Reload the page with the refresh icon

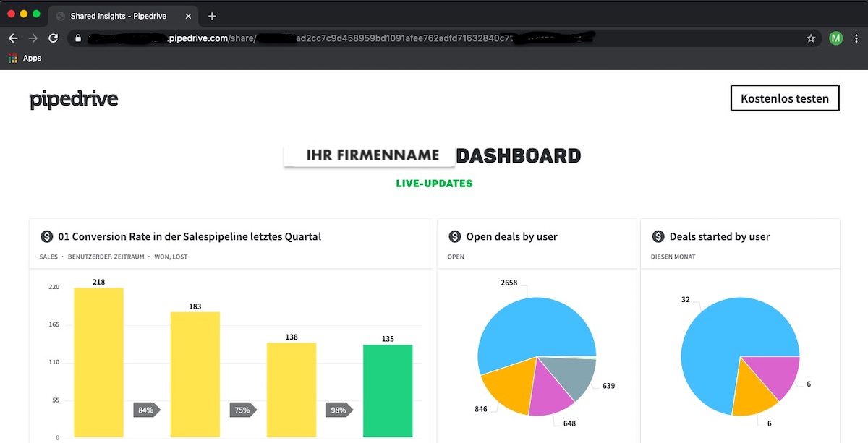53,38
